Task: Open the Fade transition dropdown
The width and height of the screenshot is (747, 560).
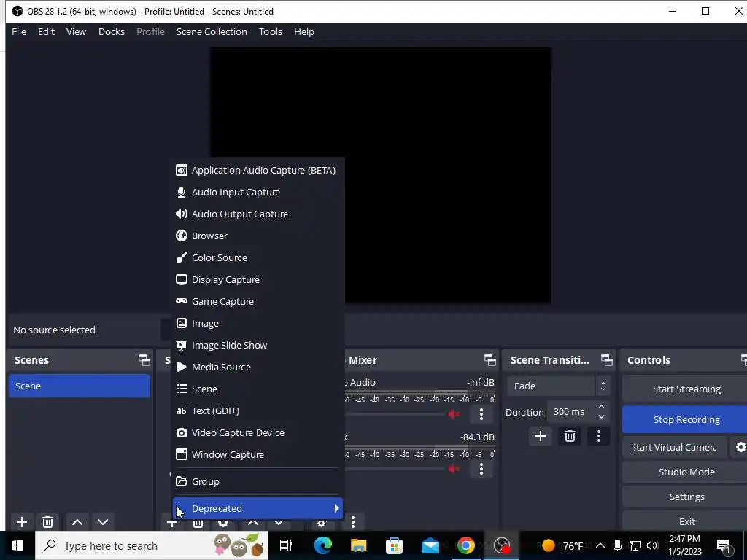Action: (x=558, y=386)
